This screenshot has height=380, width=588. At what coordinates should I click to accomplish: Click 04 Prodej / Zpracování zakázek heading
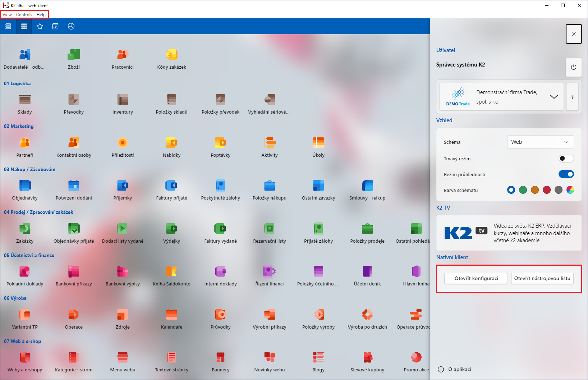(38, 212)
